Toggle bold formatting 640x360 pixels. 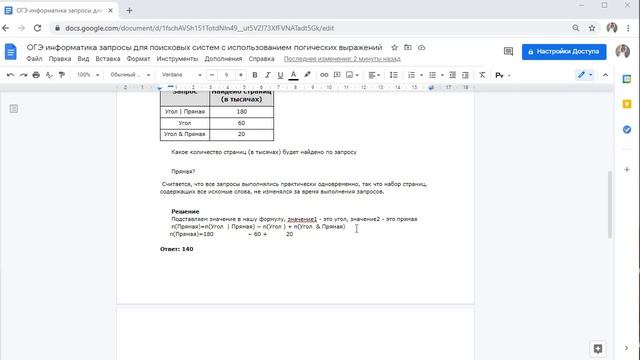[255, 75]
